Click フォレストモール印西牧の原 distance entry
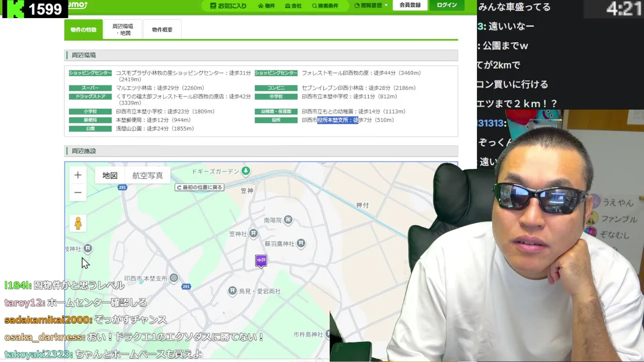This screenshot has width=644, height=362. pos(361,73)
